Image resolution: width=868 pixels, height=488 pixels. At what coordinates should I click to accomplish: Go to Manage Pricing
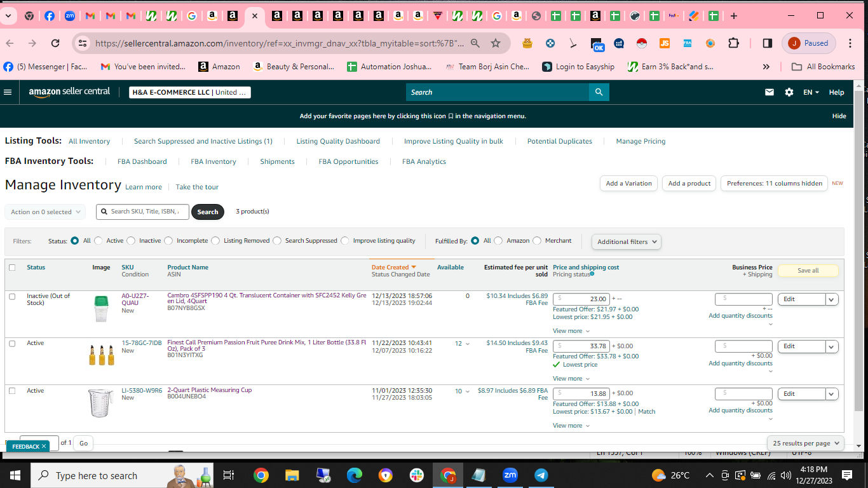[x=641, y=141]
